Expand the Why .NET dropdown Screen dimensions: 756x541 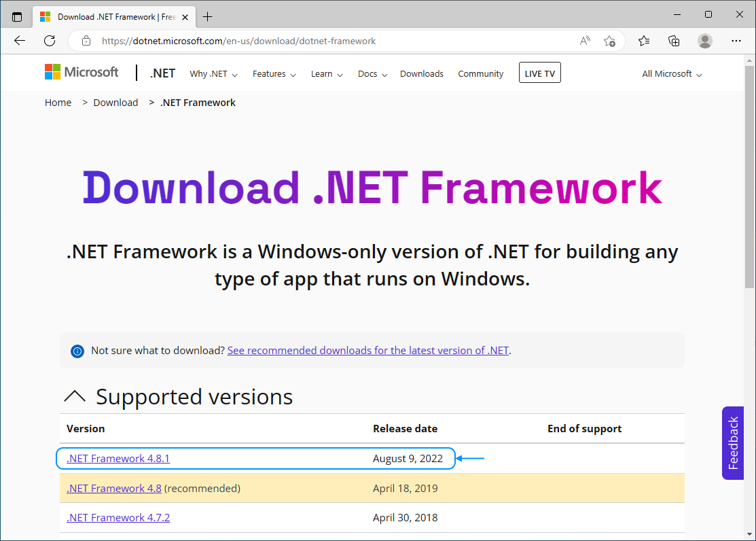point(213,74)
